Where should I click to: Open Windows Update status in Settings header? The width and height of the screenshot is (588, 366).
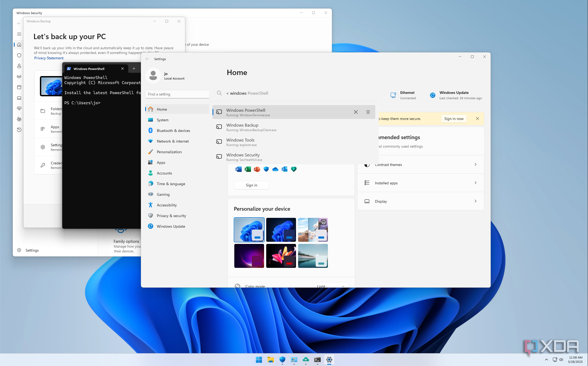tap(456, 95)
